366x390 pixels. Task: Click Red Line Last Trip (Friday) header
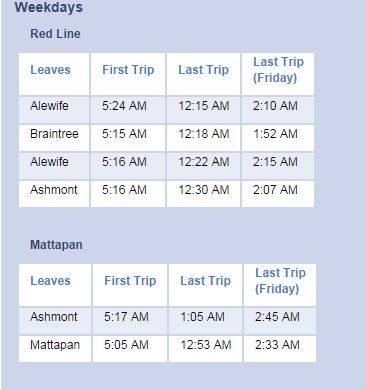pos(278,70)
